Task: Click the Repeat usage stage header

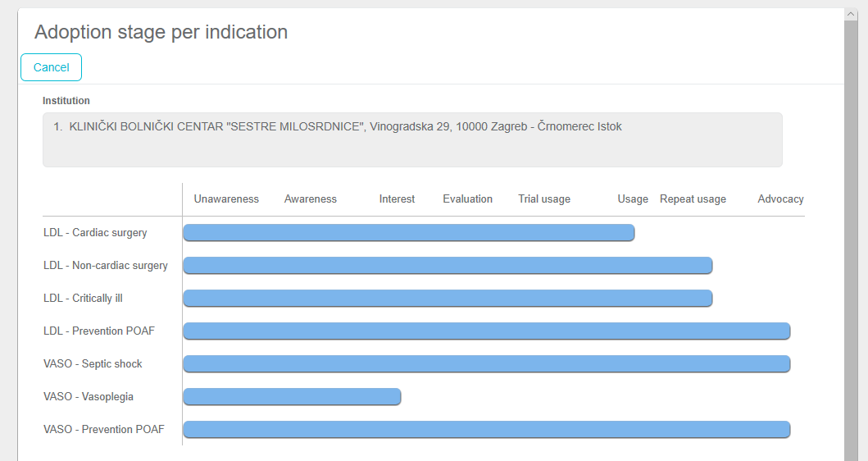Action: tap(693, 199)
